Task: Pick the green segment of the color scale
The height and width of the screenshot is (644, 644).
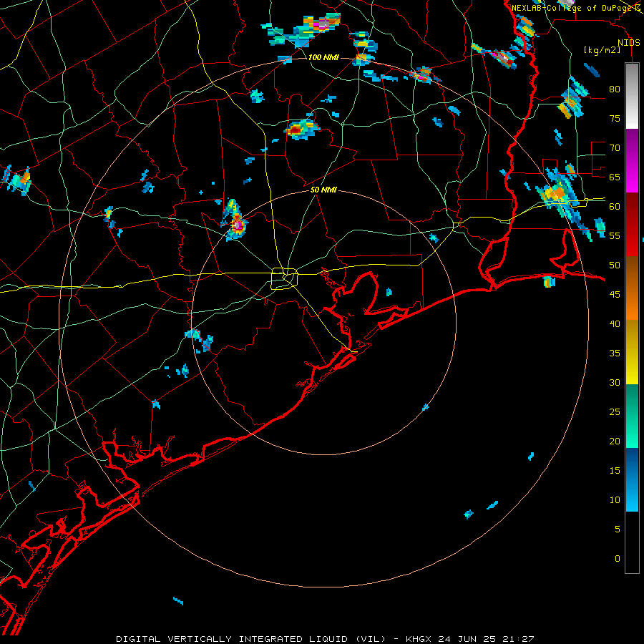Action: 632,416
